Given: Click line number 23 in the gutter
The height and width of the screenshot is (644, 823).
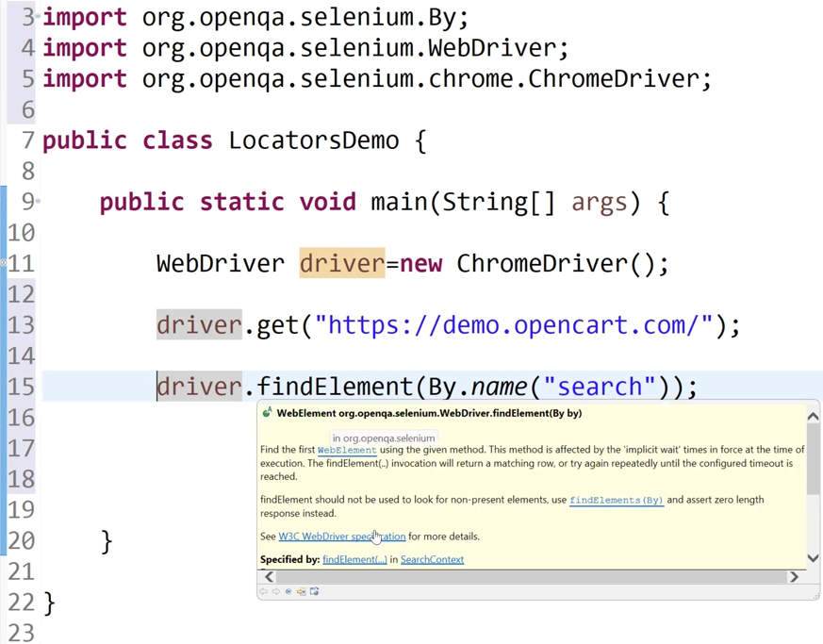Looking at the screenshot, I should (x=21, y=633).
